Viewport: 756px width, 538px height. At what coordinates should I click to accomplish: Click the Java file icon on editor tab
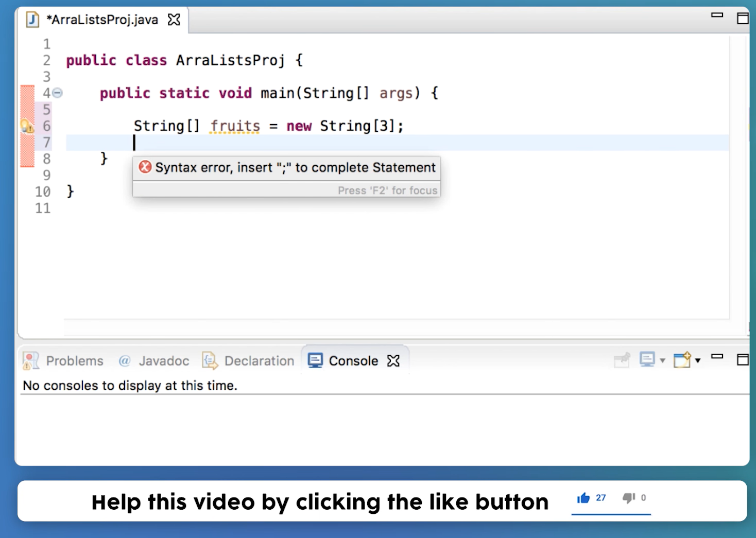click(x=33, y=20)
